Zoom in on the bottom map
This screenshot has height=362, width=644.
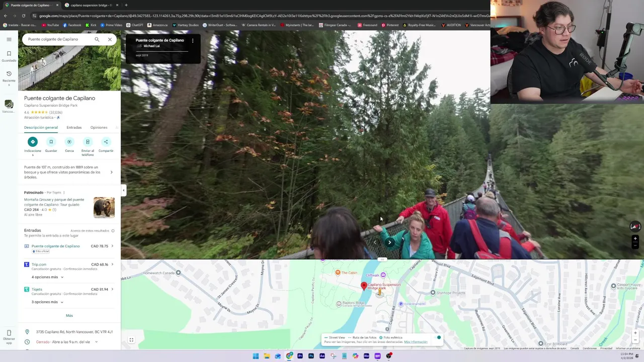(635, 333)
